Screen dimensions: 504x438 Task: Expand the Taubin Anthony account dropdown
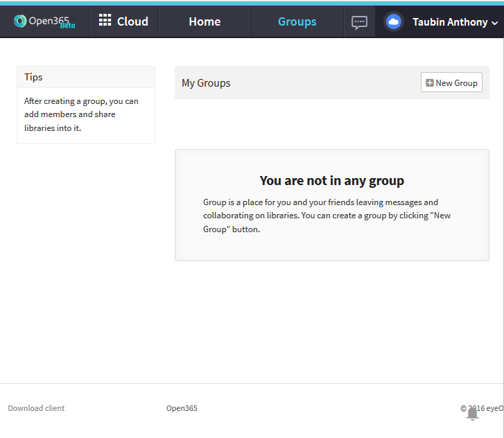[455, 22]
